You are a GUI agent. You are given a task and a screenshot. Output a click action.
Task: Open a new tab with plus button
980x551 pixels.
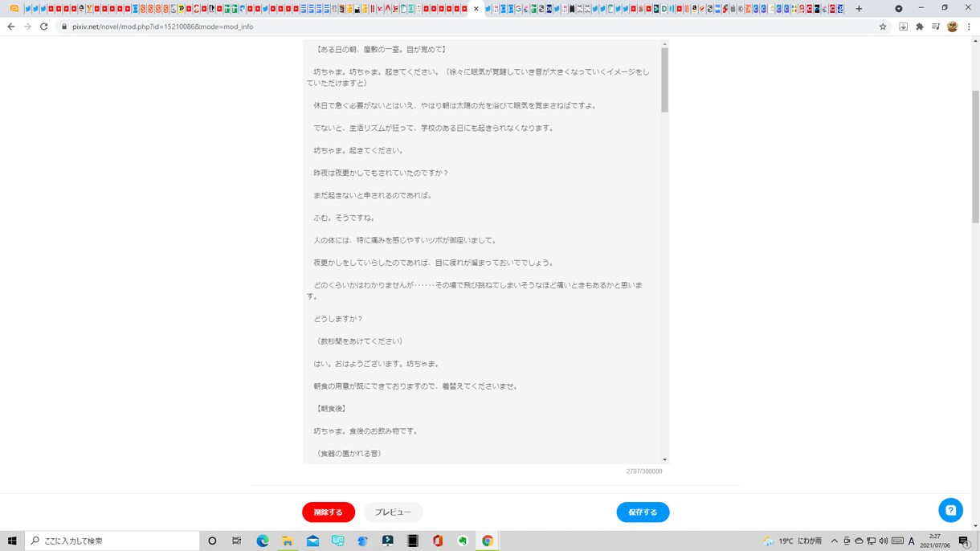[x=859, y=9]
